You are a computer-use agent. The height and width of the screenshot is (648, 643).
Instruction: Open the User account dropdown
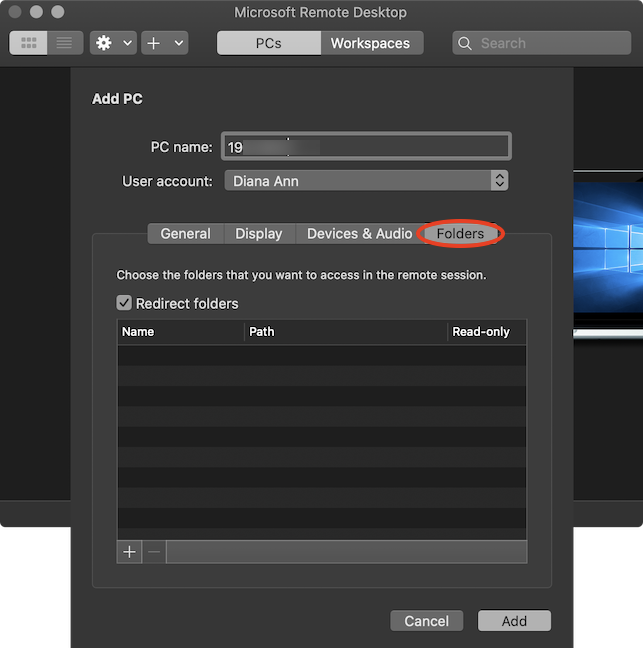(366, 181)
